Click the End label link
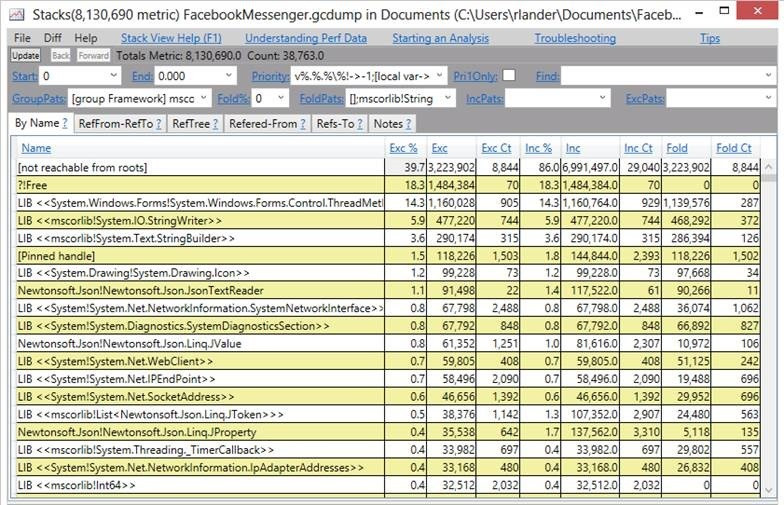Screen dimensions: 784x505 click(142, 76)
